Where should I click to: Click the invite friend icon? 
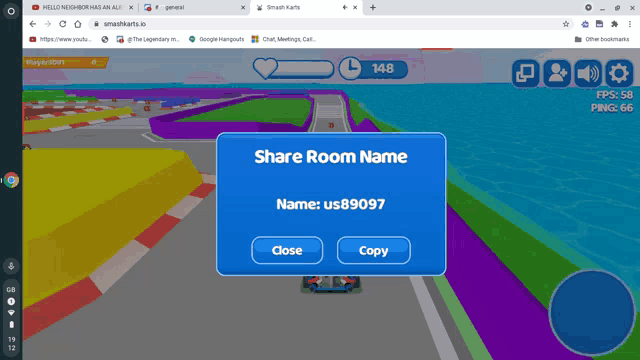pyautogui.click(x=557, y=73)
